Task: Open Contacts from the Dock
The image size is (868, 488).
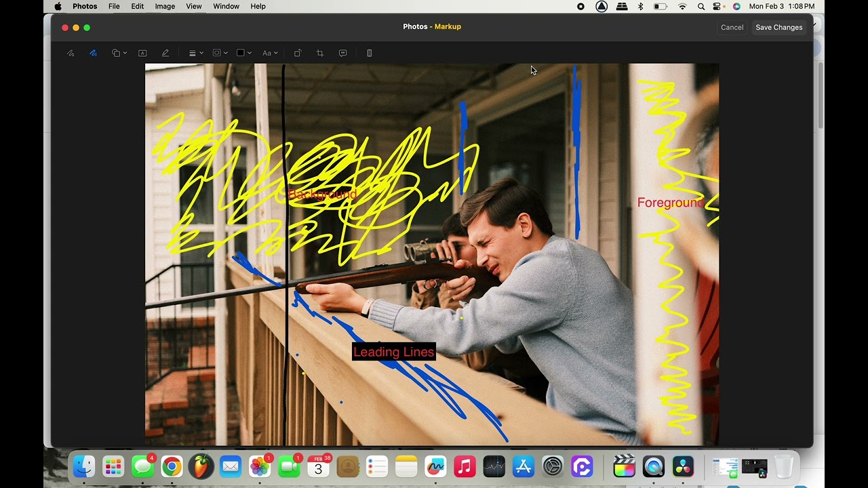Action: point(347,466)
